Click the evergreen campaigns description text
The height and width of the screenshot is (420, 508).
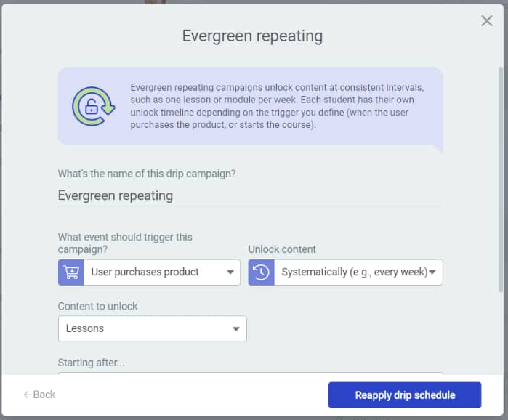tap(278, 106)
